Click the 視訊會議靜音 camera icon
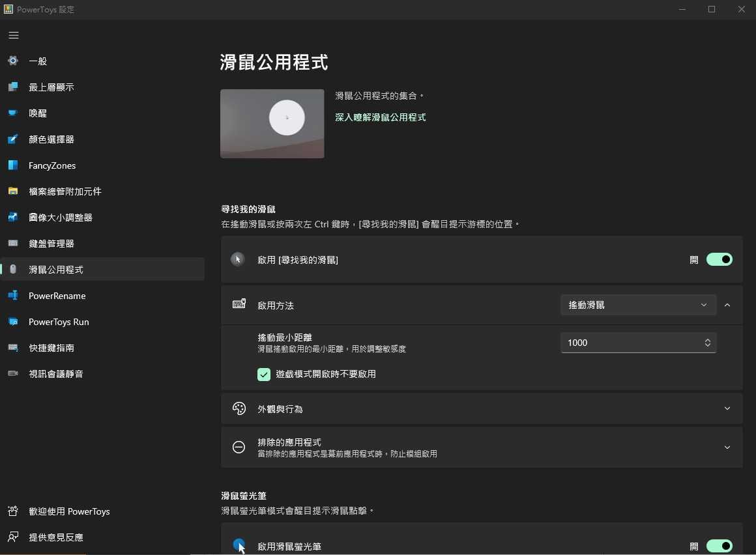756x555 pixels. [13, 374]
